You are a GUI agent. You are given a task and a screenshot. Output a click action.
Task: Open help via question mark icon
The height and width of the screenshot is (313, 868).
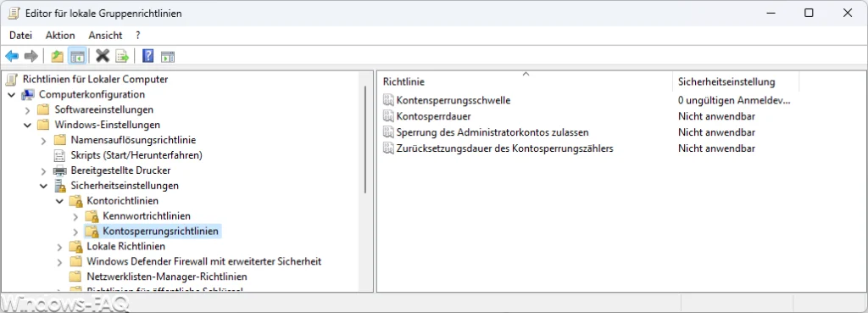(147, 56)
